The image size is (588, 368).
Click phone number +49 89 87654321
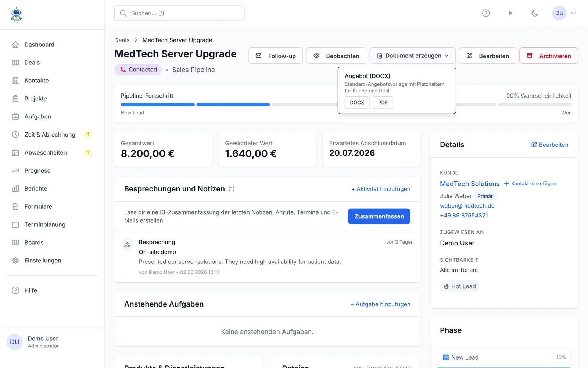coord(464,216)
